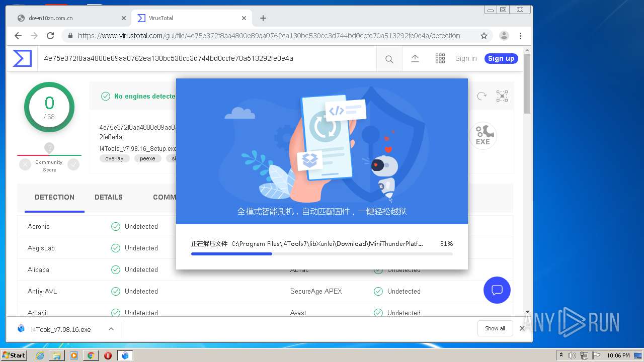644x362 pixels.
Task: Select the DETAILS tab
Action: click(x=109, y=197)
